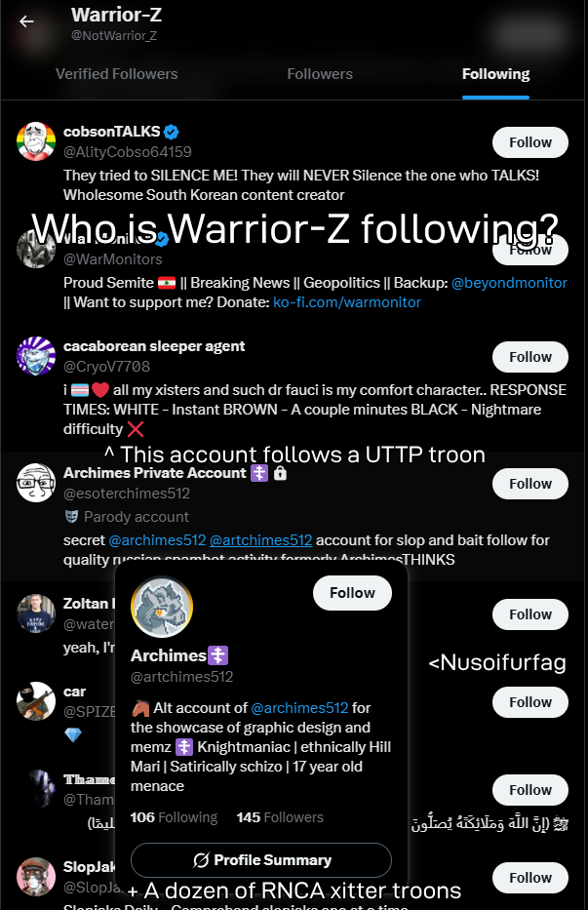
Task: Follow Archimes from the hover card
Action: 352,593
